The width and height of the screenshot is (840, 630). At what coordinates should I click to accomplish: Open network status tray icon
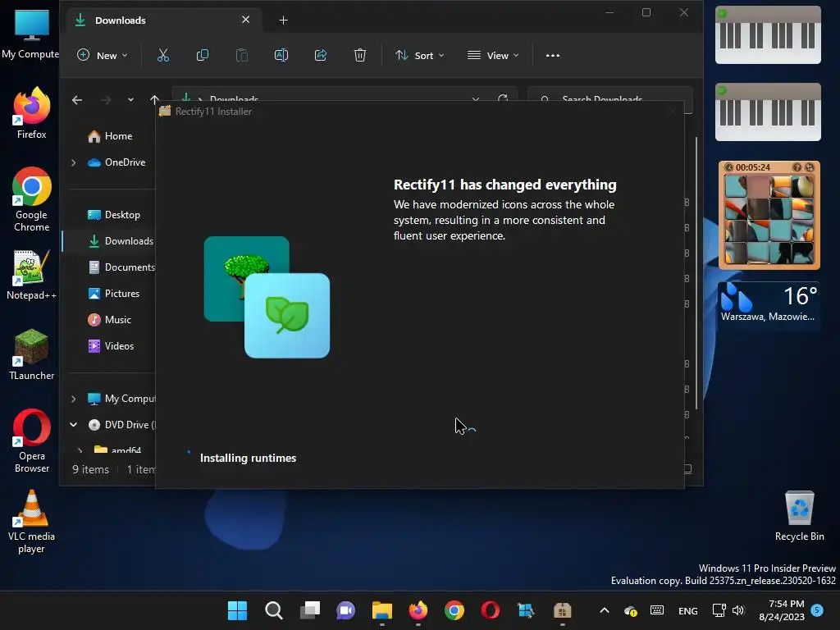[x=719, y=610]
